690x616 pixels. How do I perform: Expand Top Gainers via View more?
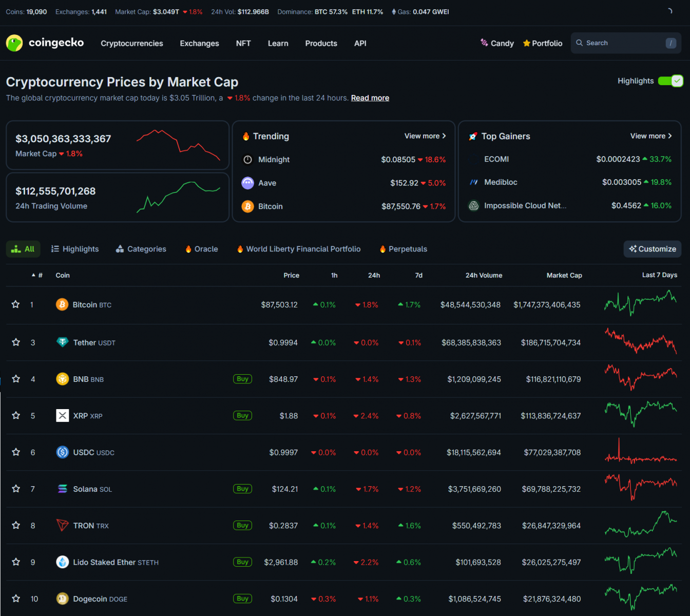tap(650, 136)
